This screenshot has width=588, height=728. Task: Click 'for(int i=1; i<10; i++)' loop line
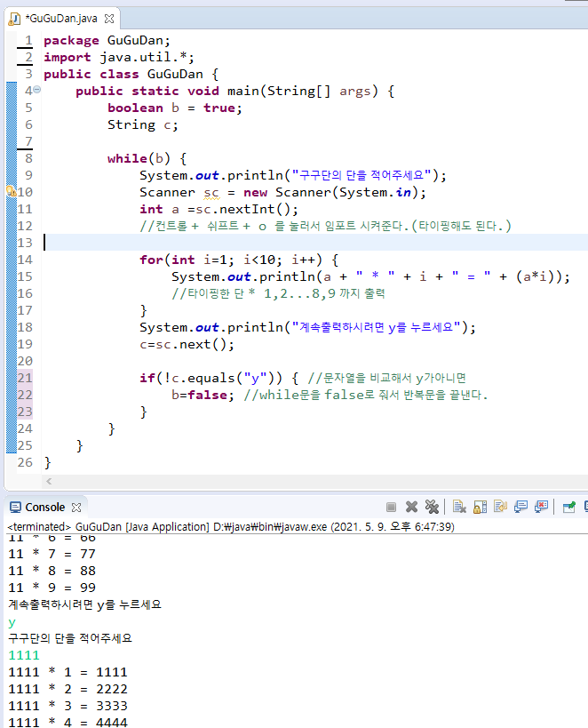coord(239,260)
